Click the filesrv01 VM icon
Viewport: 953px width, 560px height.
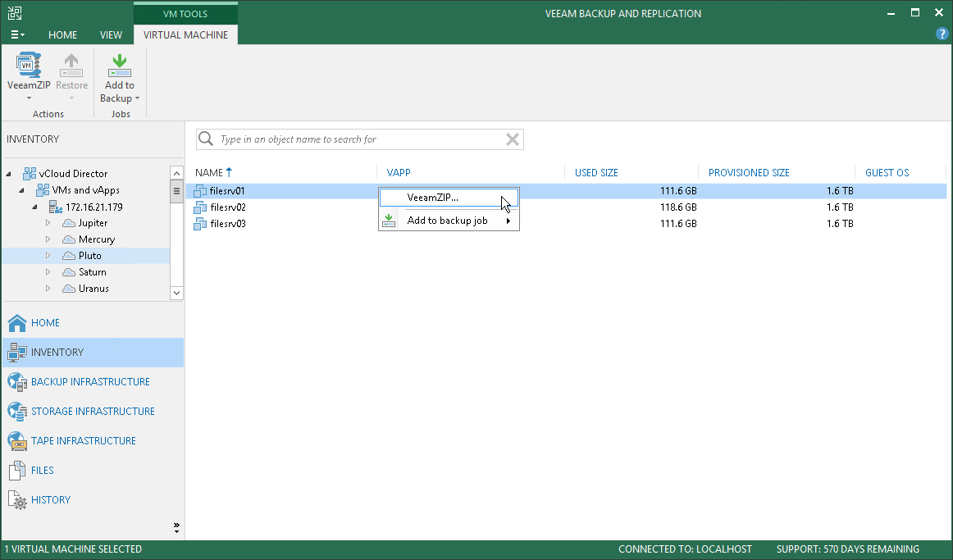pos(200,191)
